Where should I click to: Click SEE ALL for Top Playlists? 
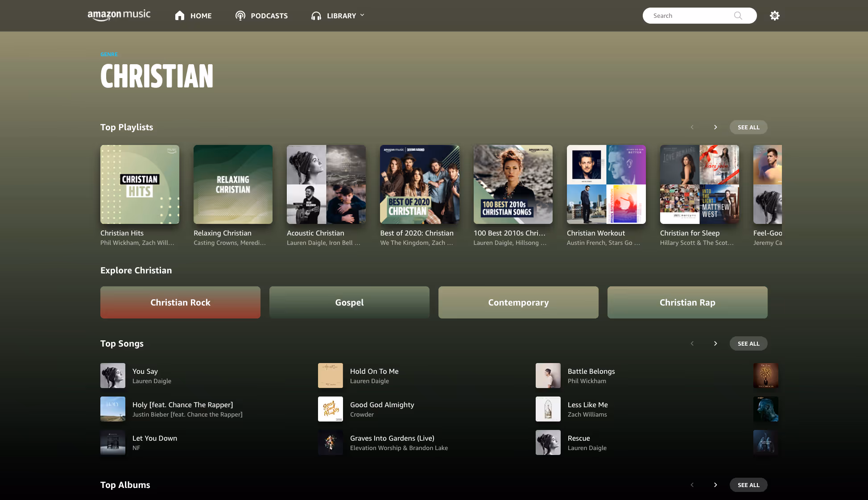748,127
